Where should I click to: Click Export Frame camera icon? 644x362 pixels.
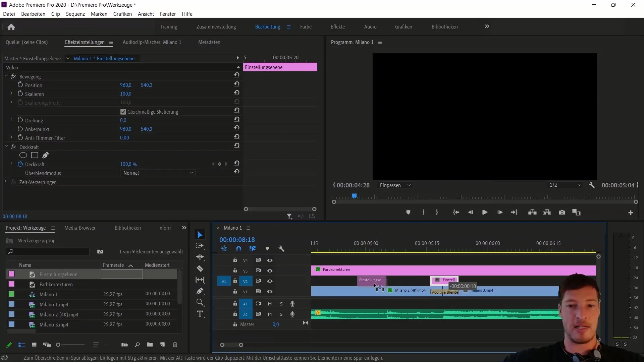coord(562,212)
